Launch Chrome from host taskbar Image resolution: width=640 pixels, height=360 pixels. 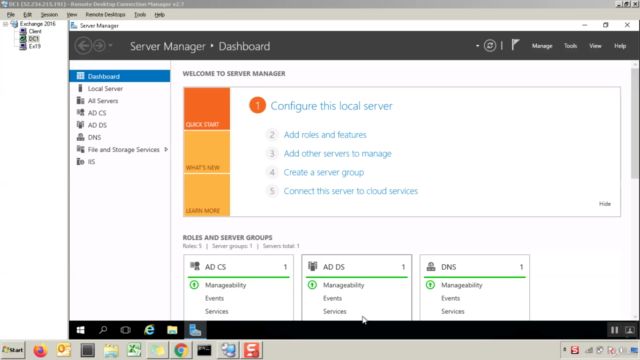tap(181, 350)
